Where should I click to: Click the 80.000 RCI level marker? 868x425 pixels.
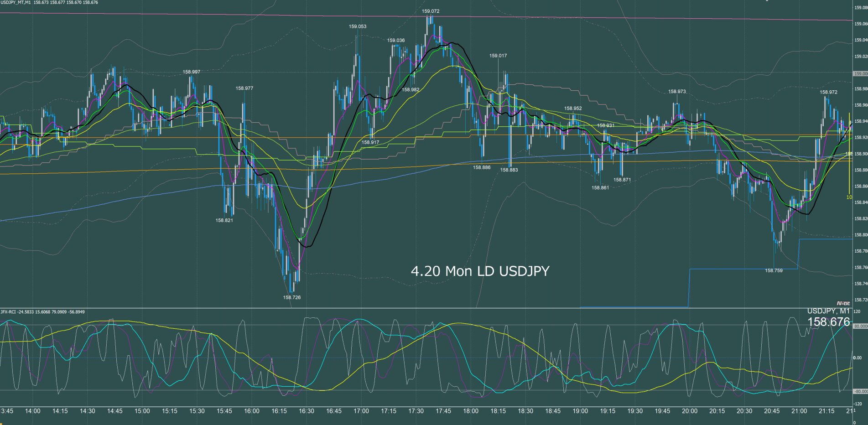point(860,327)
